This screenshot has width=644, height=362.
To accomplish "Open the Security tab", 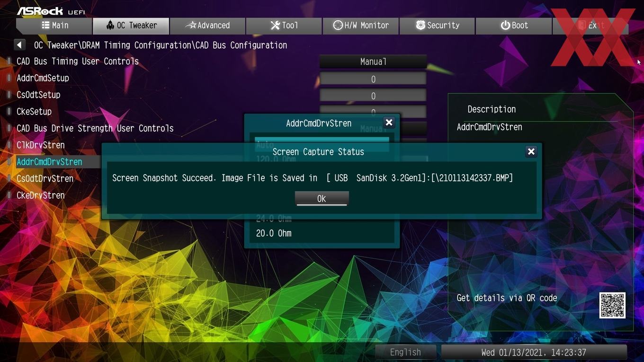I will pos(438,26).
